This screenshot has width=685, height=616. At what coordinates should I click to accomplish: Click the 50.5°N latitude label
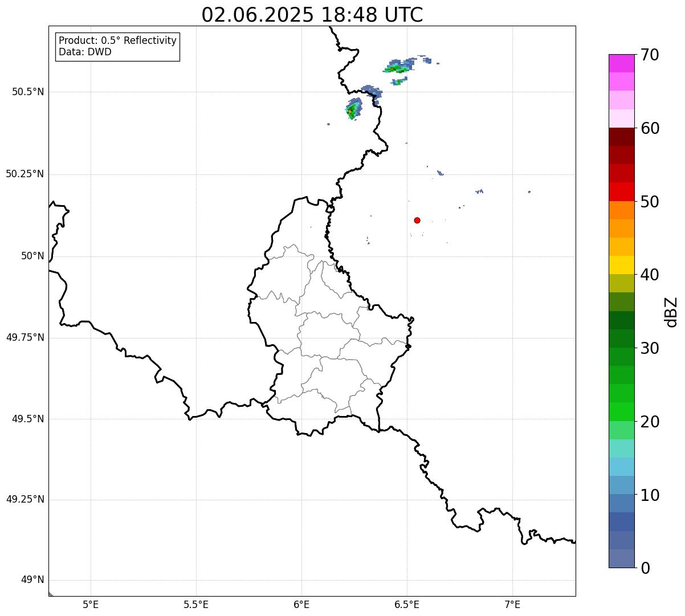pyautogui.click(x=28, y=92)
